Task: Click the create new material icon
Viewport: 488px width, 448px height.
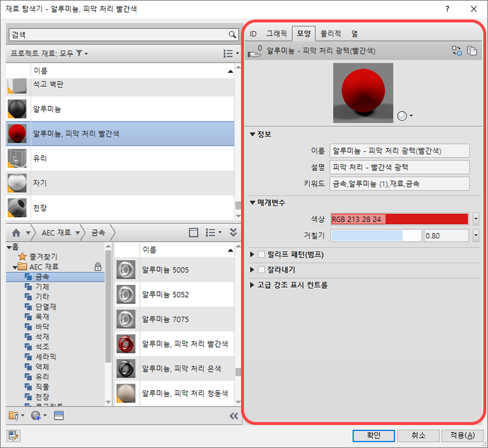Action: click(x=38, y=416)
